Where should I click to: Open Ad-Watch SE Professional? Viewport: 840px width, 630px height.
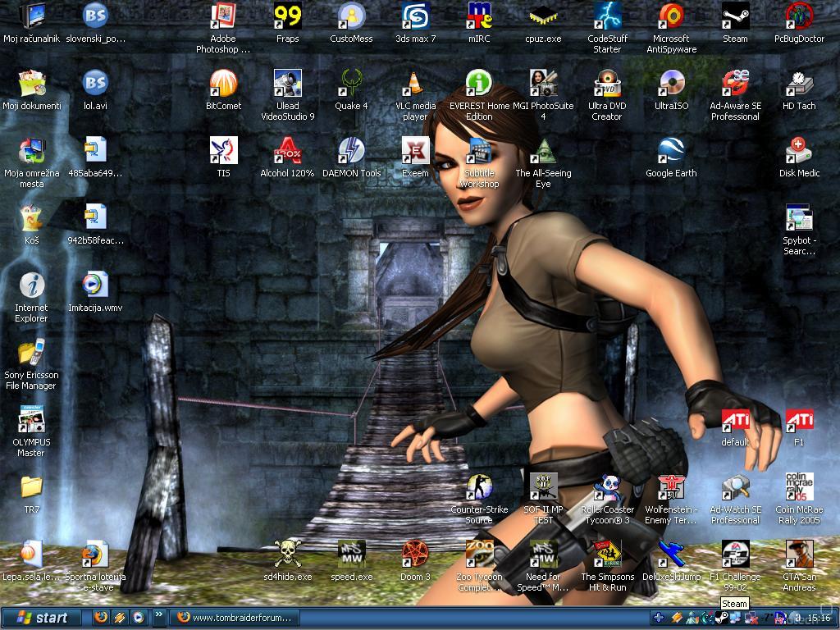tap(735, 500)
